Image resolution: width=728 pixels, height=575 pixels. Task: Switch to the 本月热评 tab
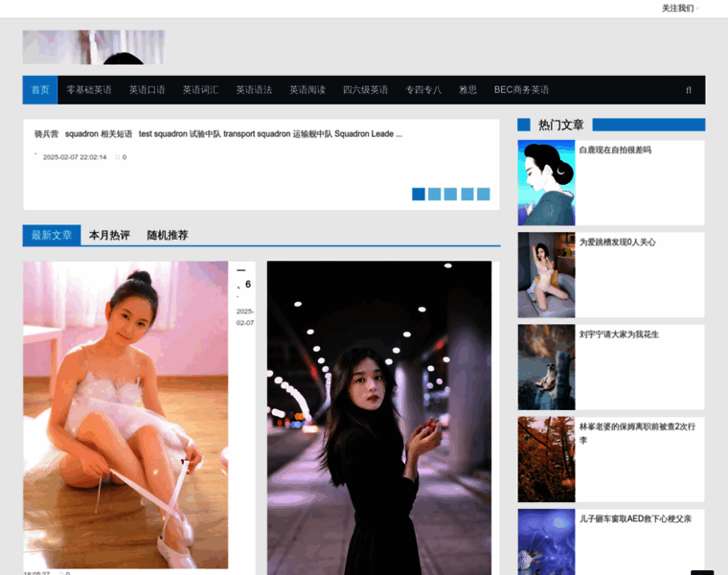pos(109,235)
